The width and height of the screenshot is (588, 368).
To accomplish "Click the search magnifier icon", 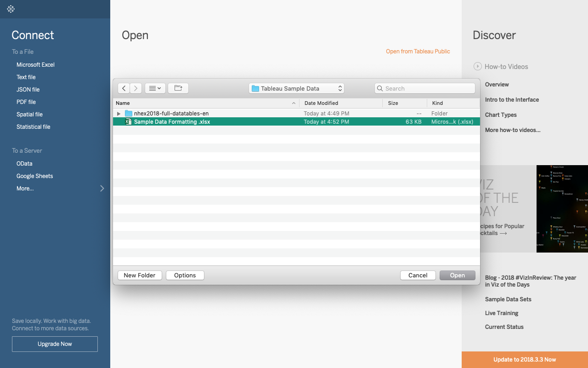I will [380, 88].
